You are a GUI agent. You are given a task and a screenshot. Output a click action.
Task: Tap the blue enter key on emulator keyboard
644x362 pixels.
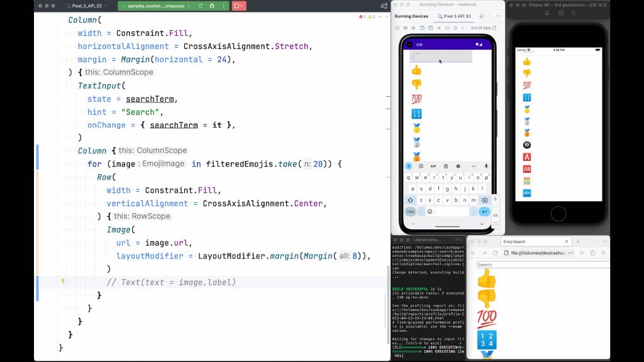point(485,212)
